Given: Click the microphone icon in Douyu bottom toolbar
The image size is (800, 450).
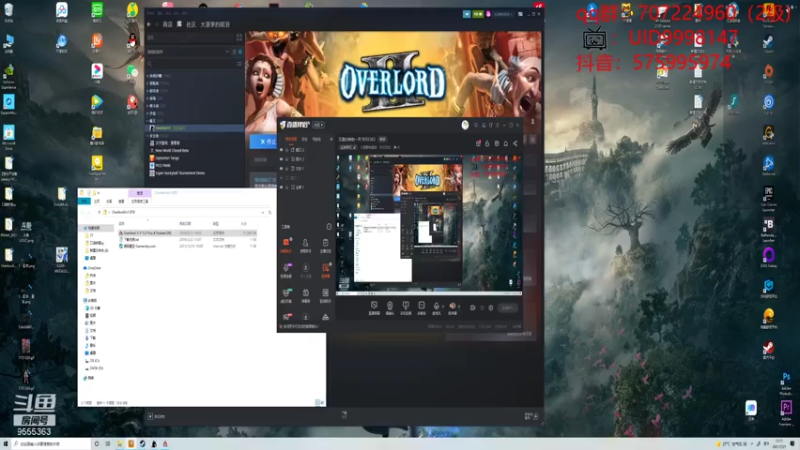Looking at the screenshot, I should tap(436, 306).
